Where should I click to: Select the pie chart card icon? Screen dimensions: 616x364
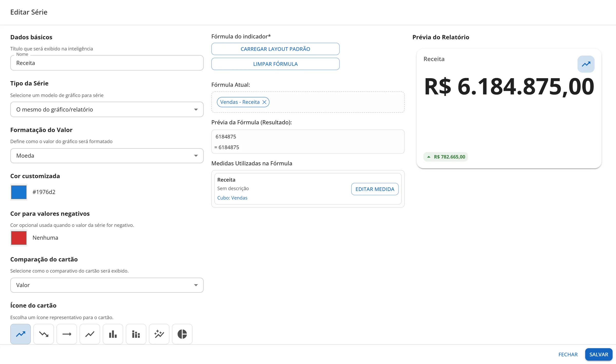[x=182, y=334]
